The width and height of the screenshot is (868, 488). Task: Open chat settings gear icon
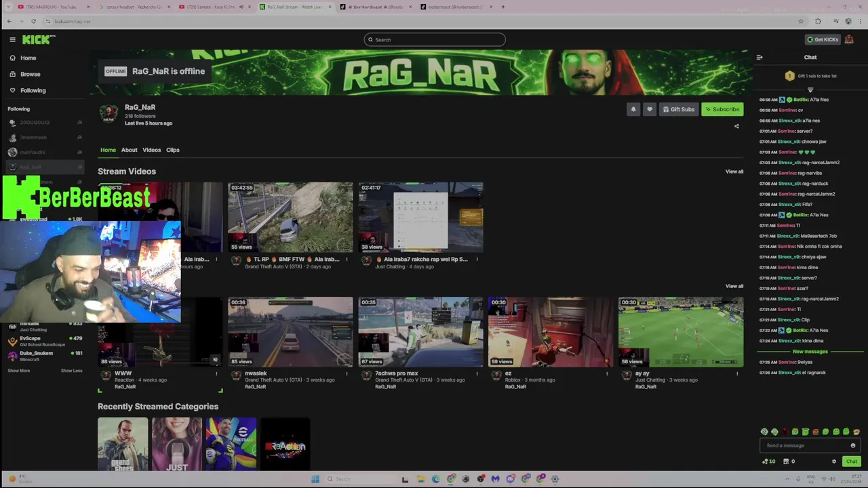(834, 462)
